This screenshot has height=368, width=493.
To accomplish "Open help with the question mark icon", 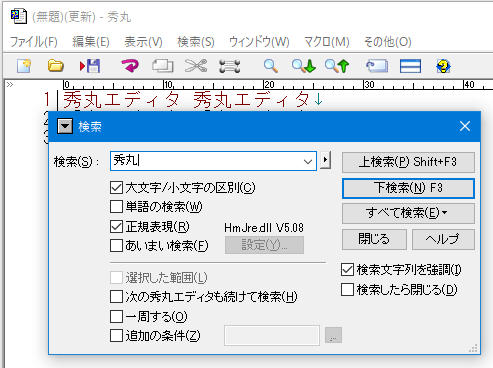I will (443, 66).
